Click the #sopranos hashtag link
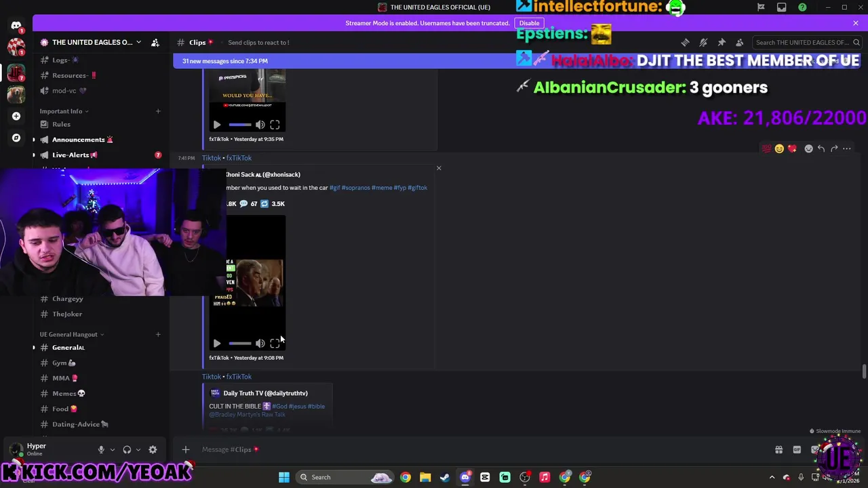 [x=355, y=188]
